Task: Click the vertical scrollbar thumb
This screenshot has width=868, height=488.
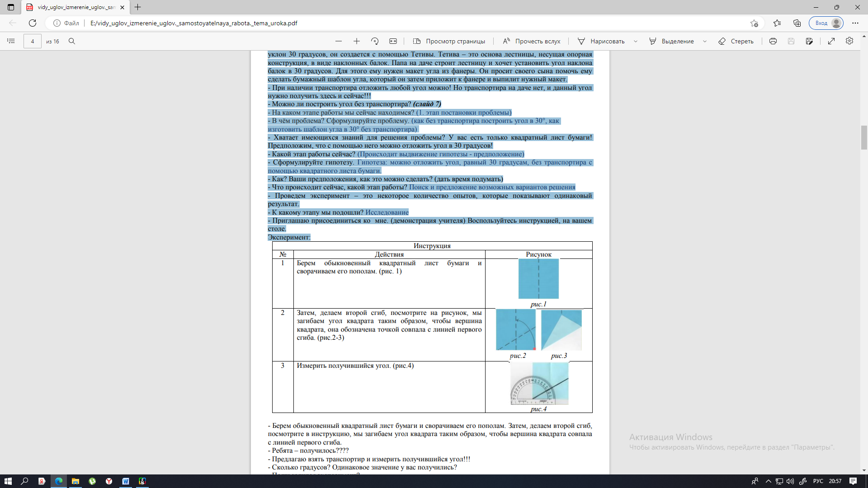Action: pos(864,137)
